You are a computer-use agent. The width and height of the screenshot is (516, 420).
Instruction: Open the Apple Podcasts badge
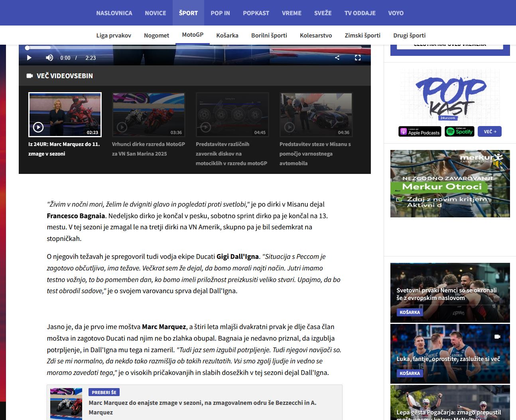click(420, 132)
